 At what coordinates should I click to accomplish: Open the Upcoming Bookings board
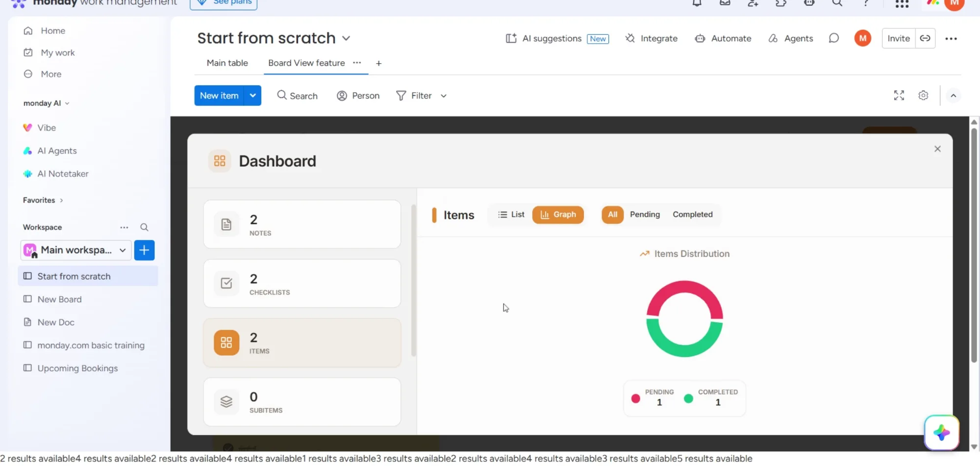tap(77, 368)
